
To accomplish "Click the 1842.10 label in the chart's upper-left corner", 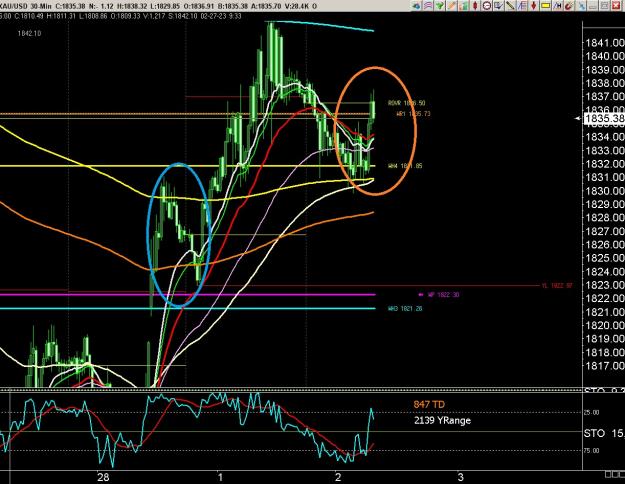I will pyautogui.click(x=29, y=33).
